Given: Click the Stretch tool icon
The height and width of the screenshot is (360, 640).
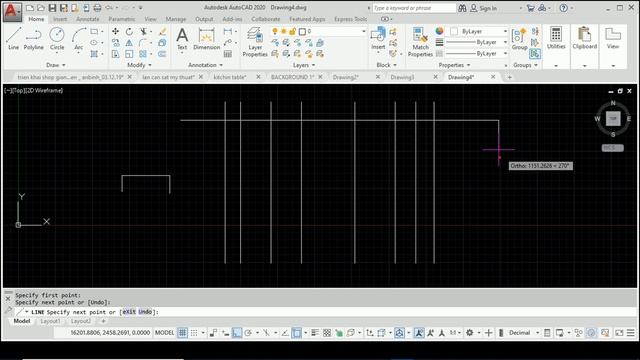Looking at the screenshot, I should point(116,54).
